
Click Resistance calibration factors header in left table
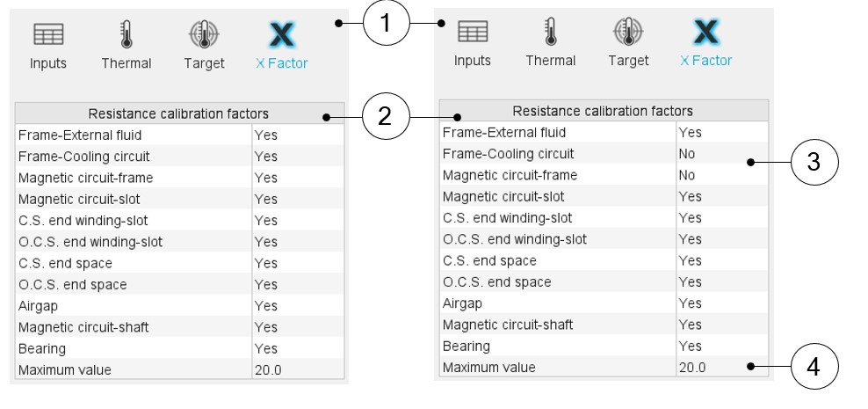178,113
